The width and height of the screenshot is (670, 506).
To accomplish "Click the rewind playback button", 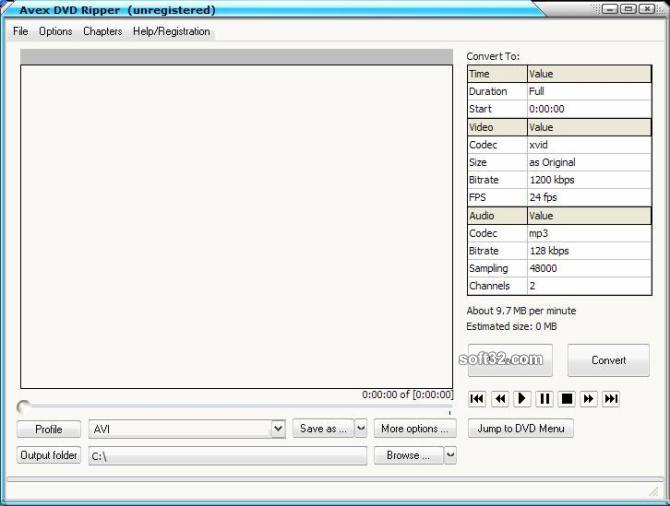I will pyautogui.click(x=500, y=399).
